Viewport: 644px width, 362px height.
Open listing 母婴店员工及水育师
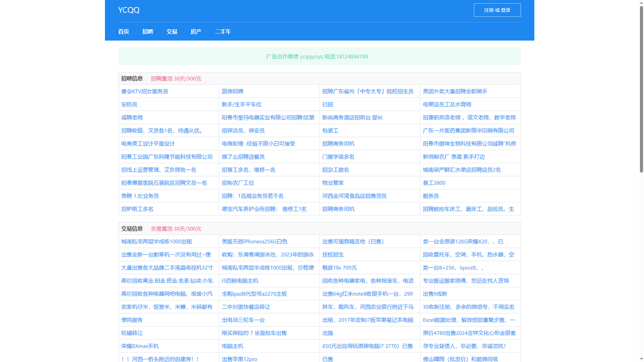447,105
